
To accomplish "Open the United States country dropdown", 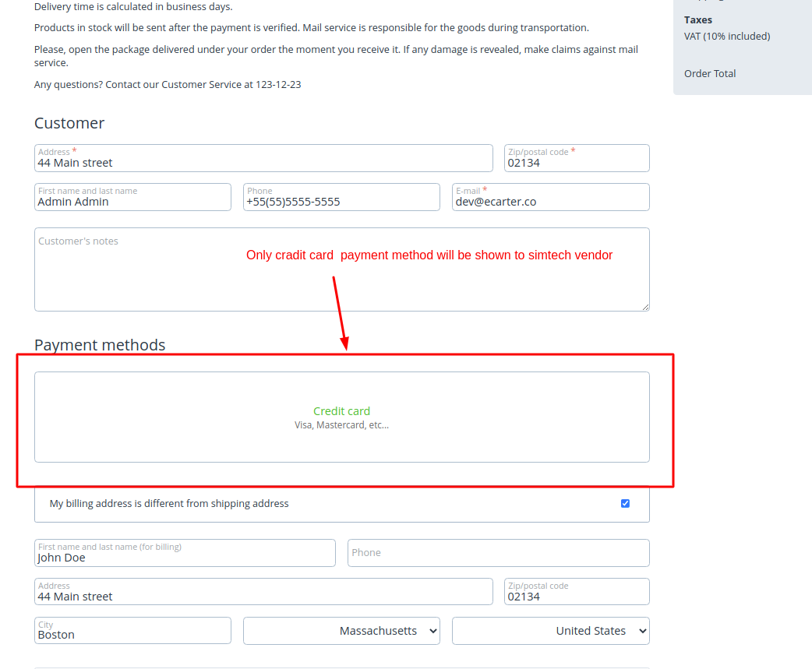I will (551, 631).
